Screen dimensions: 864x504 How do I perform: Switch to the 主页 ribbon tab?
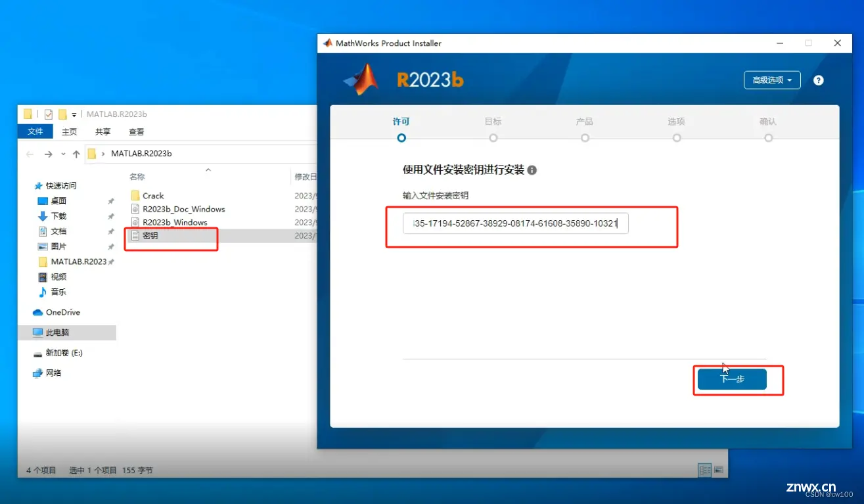69,132
